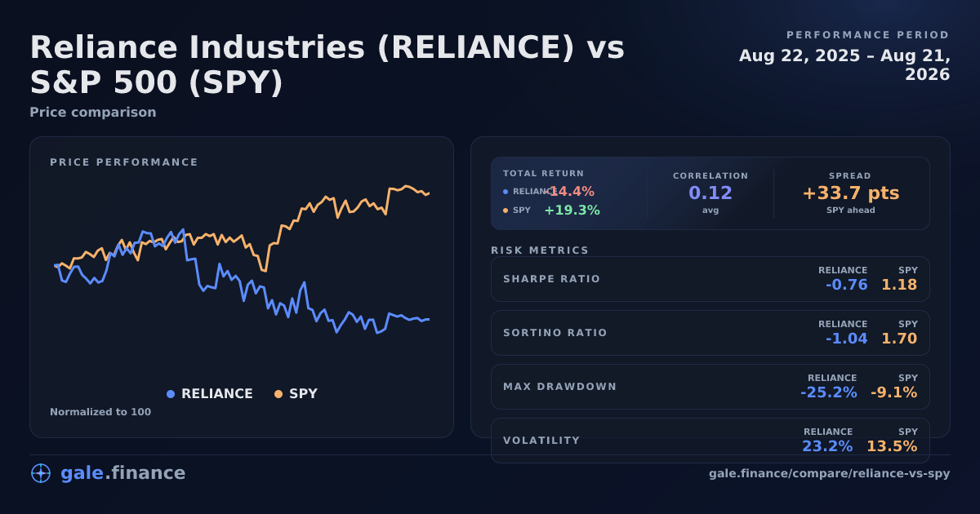This screenshot has width=980, height=514.
Task: Click the 'Price comparison' subtitle
Action: 93,113
